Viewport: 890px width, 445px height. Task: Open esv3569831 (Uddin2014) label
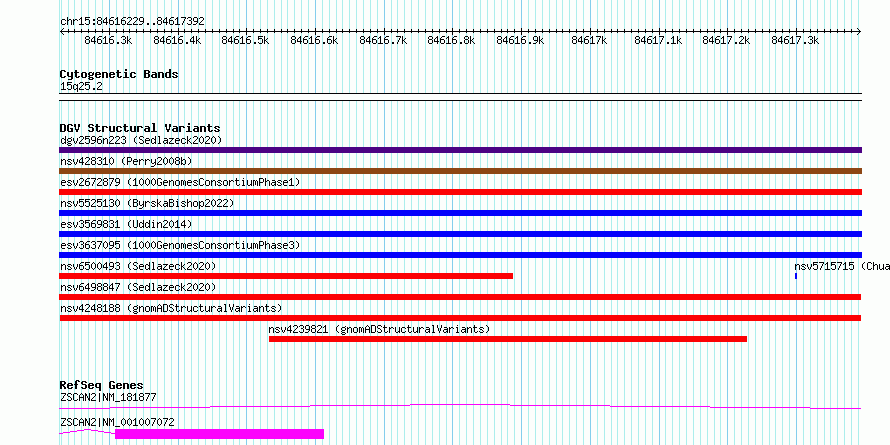(126, 224)
